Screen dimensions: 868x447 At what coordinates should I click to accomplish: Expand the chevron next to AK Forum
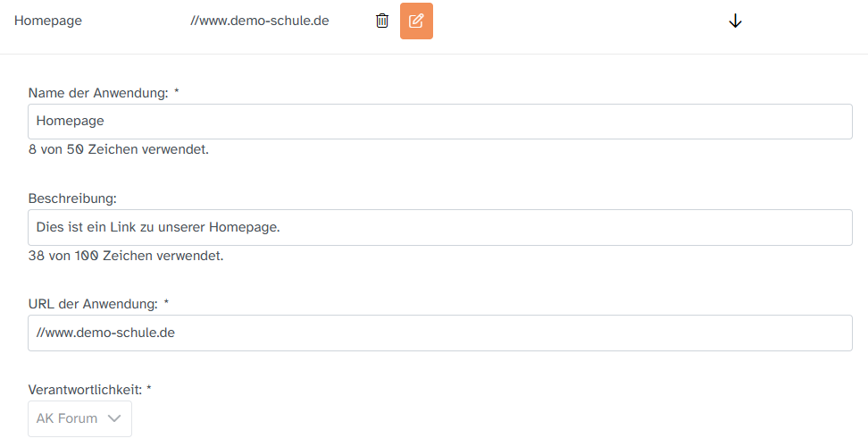tap(114, 418)
